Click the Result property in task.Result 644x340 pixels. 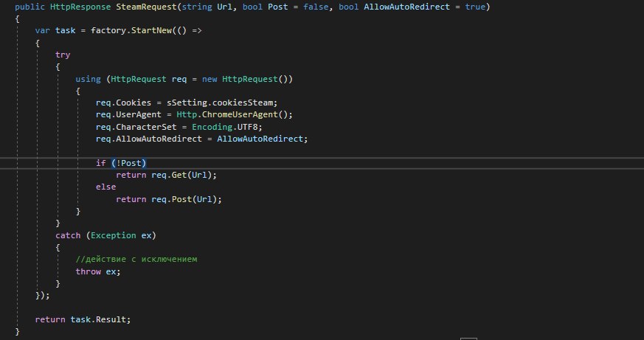(x=111, y=319)
